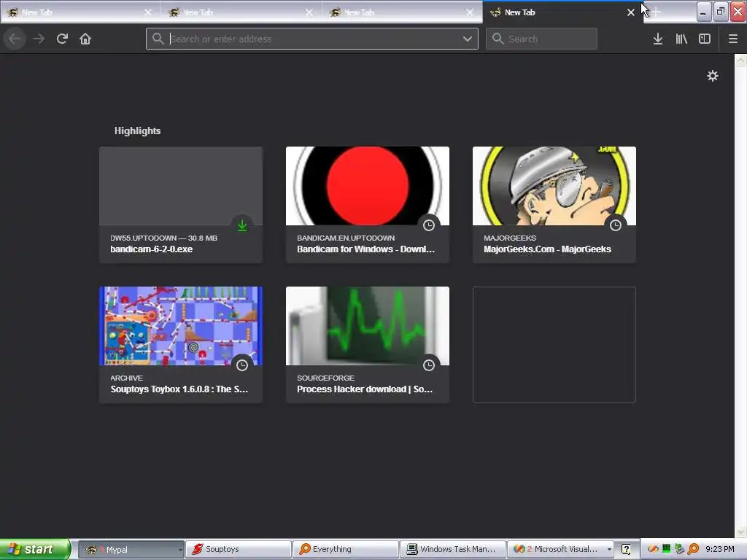Screen dimensions: 747x560
Task: Open a new tab with the plus button
Action: pos(656,12)
